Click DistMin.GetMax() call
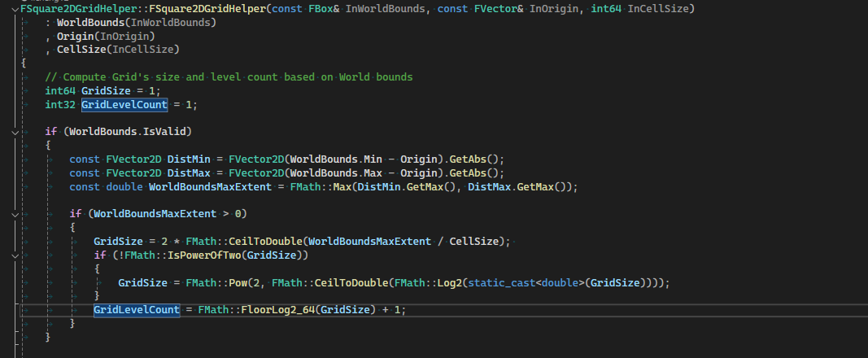 (x=406, y=187)
